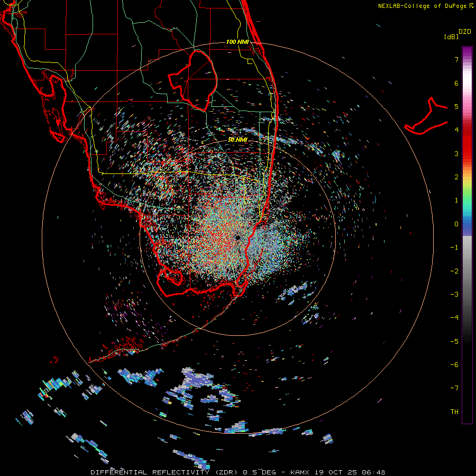Screen dimensions: 476x476
Task: Click the -5 dB scale label
Action: (454, 342)
